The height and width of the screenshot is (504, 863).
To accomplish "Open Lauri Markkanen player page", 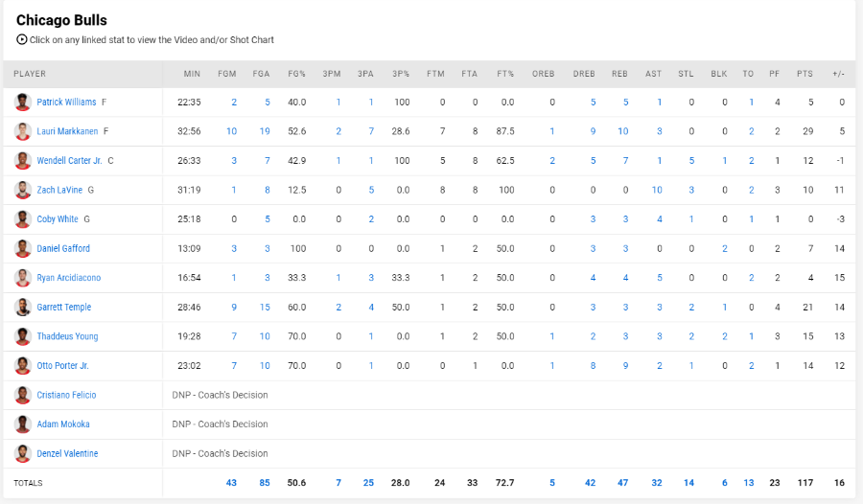I will point(67,131).
